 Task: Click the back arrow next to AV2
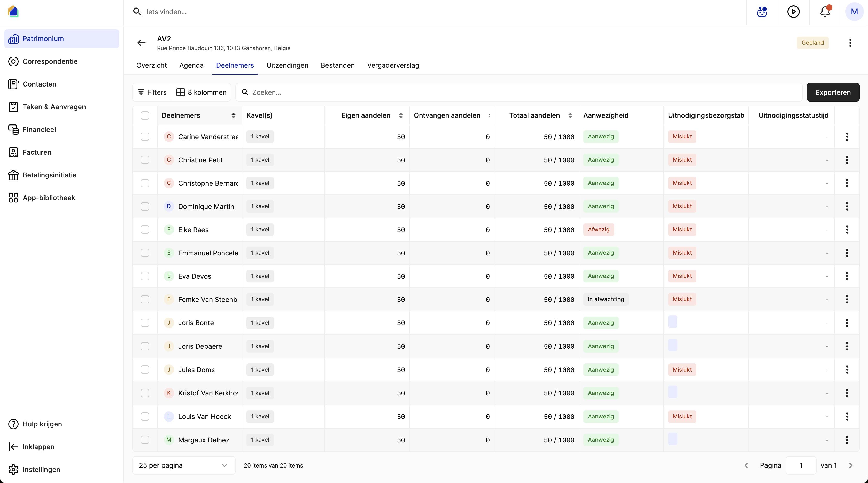141,43
